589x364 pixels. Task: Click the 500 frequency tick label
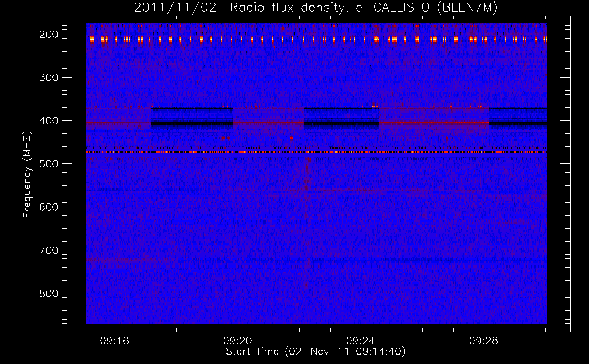click(49, 164)
